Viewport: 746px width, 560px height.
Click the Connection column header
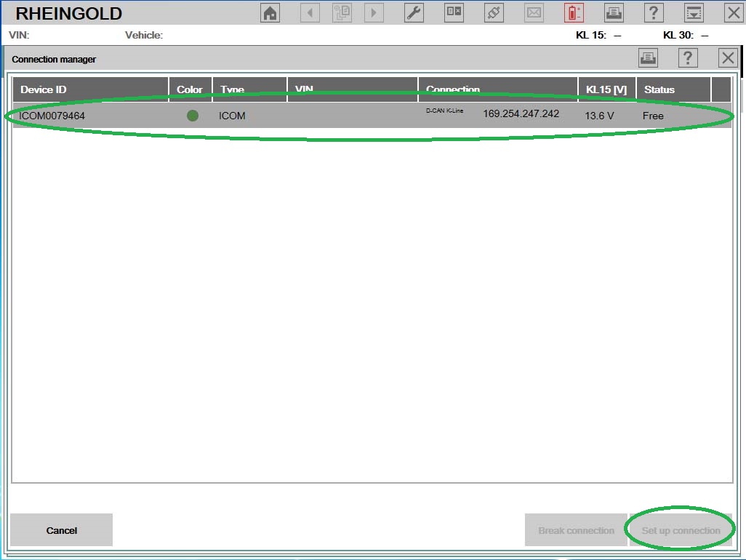[498, 89]
